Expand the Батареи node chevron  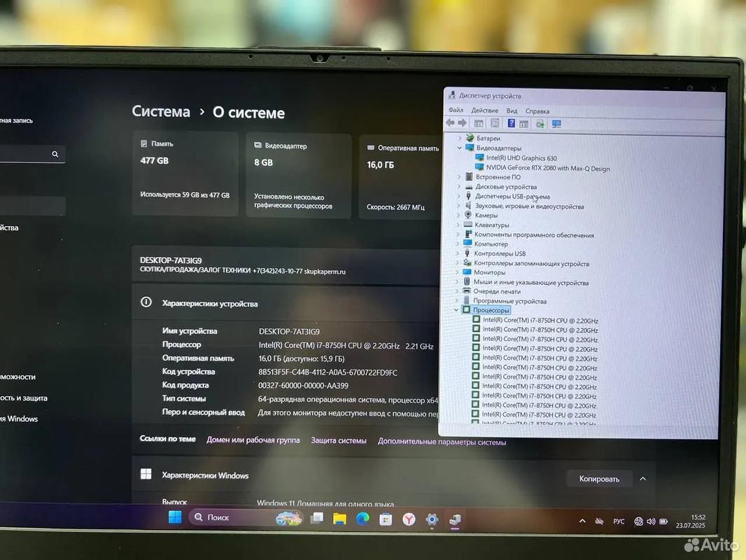pyautogui.click(x=460, y=138)
